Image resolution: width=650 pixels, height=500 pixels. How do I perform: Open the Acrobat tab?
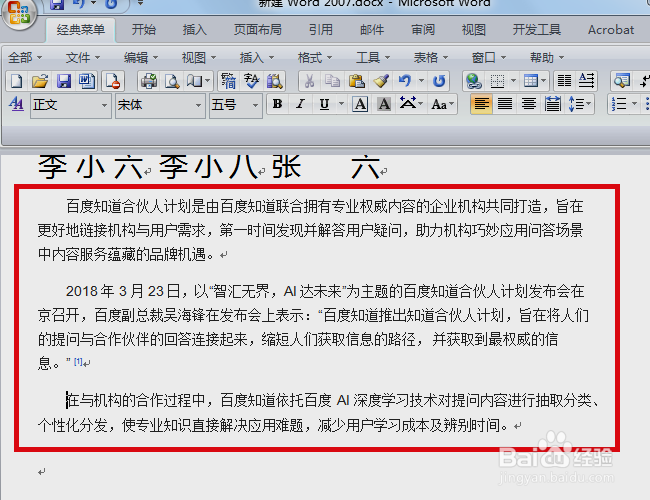tap(611, 30)
